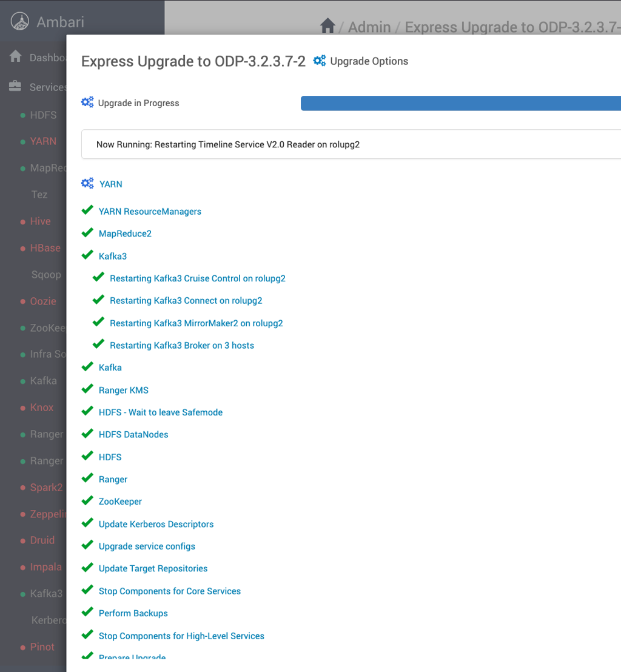621x672 pixels.
Task: Click the checkmark beside Kafka3 step
Action: (x=87, y=255)
